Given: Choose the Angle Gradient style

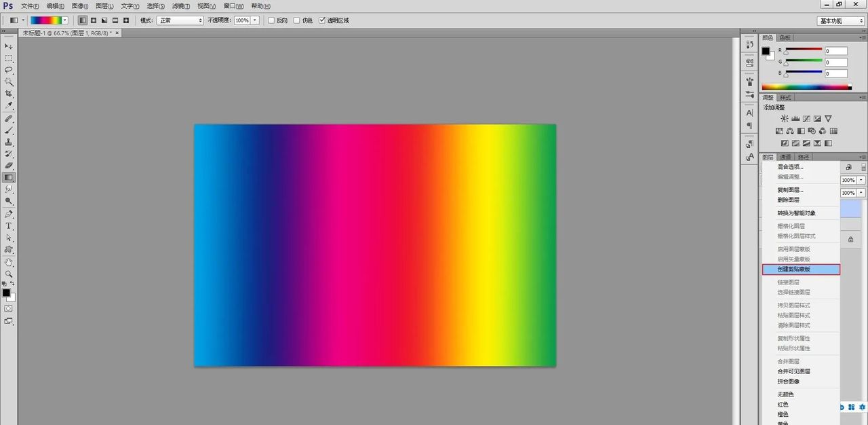Looking at the screenshot, I should pos(104,20).
